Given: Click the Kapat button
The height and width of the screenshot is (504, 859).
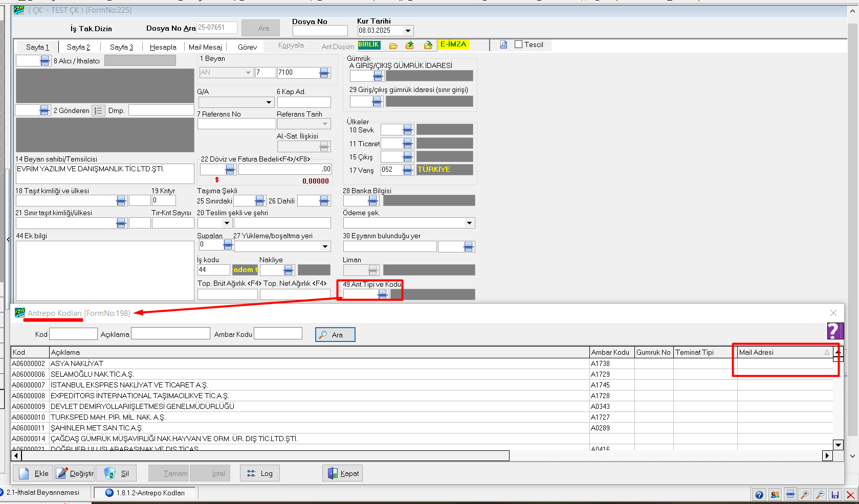Looking at the screenshot, I should click(x=343, y=473).
